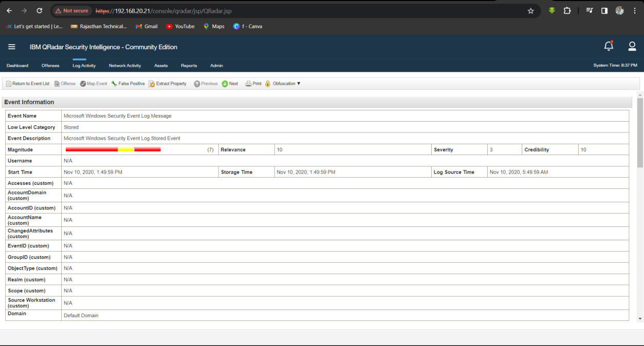Open the Admin tab
This screenshot has width=644, height=346.
click(x=216, y=66)
